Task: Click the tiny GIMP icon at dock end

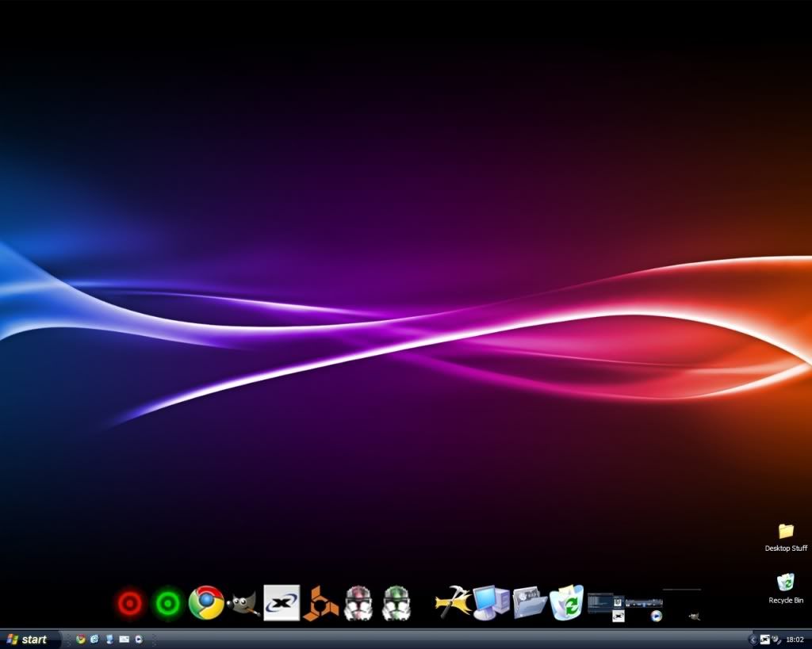Action: [x=695, y=616]
